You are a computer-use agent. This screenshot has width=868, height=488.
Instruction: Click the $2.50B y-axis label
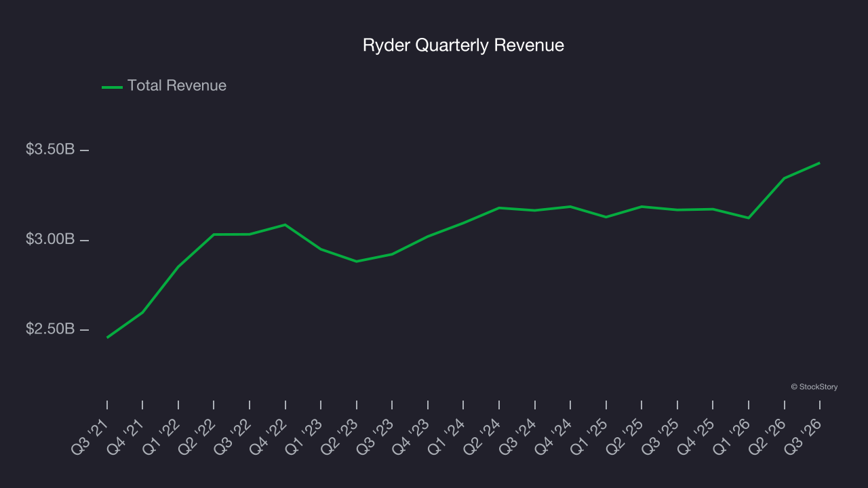point(50,329)
